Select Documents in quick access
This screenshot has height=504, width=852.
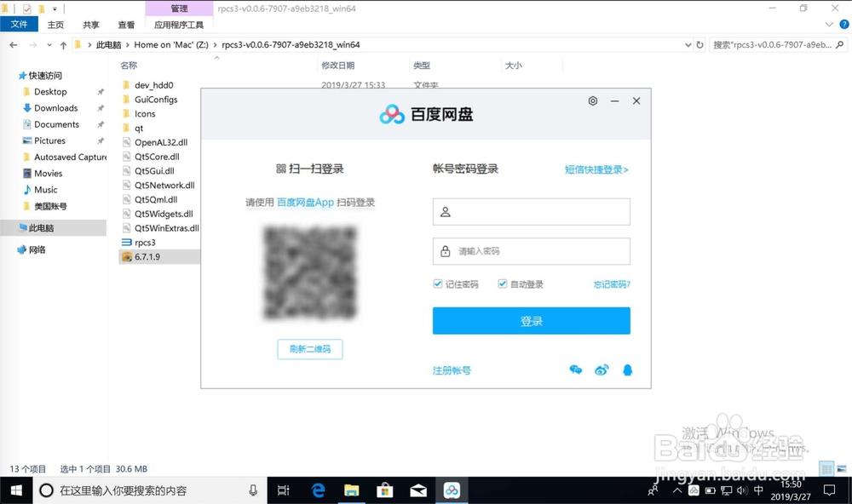56,124
